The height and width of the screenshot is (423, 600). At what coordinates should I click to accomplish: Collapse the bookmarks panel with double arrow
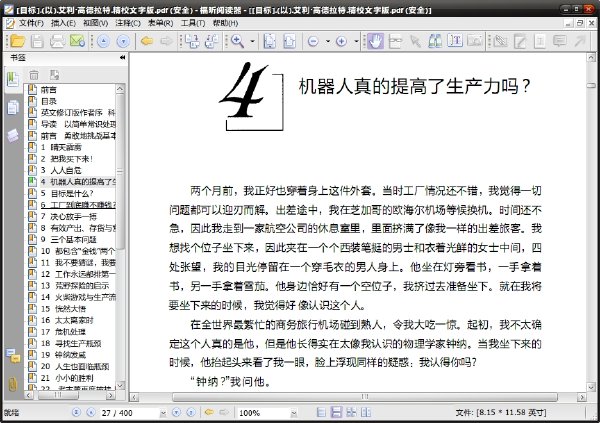click(122, 58)
